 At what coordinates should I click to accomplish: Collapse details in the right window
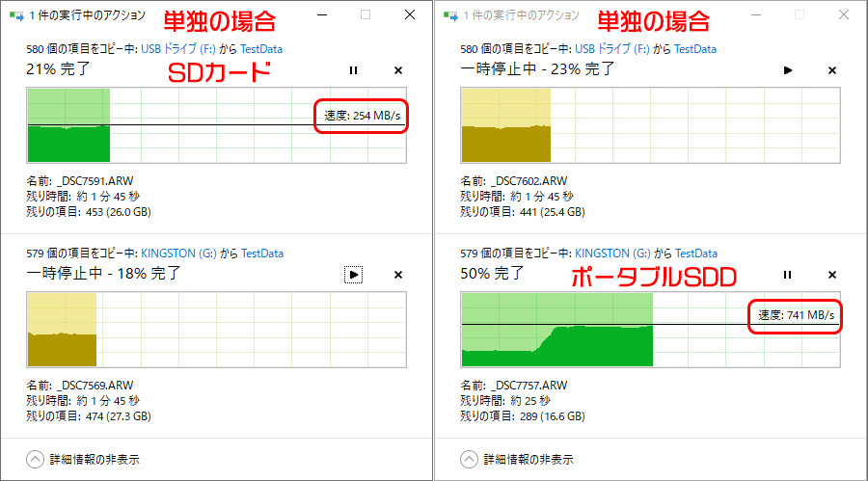[x=517, y=460]
